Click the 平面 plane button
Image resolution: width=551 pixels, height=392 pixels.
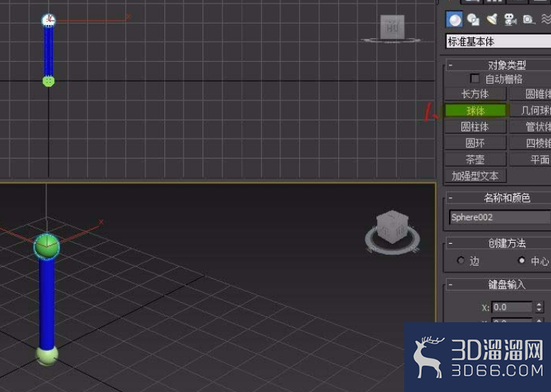coord(530,159)
